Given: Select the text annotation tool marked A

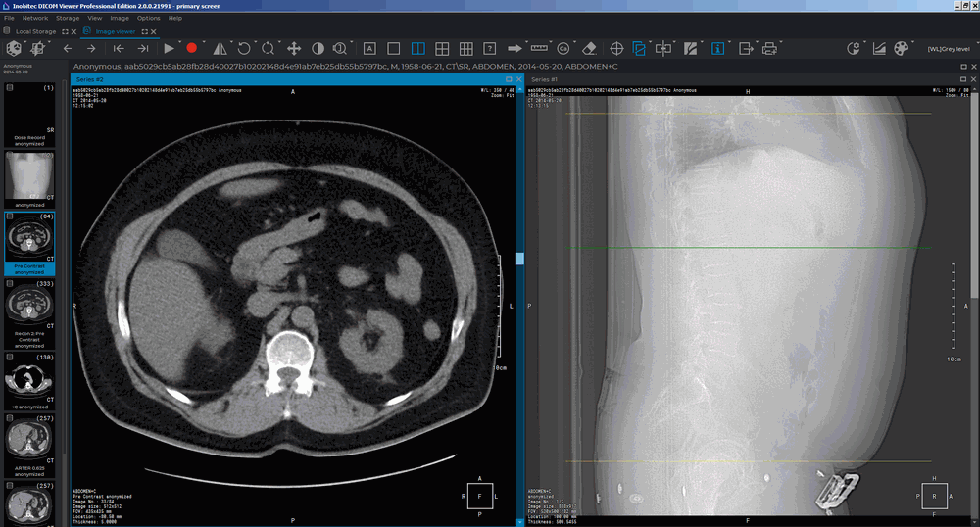Looking at the screenshot, I should (369, 48).
